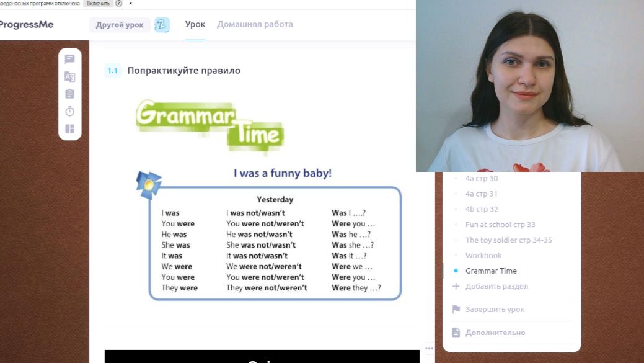The height and width of the screenshot is (363, 644).
Task: Close the top notification bar
Action: click(x=131, y=3)
